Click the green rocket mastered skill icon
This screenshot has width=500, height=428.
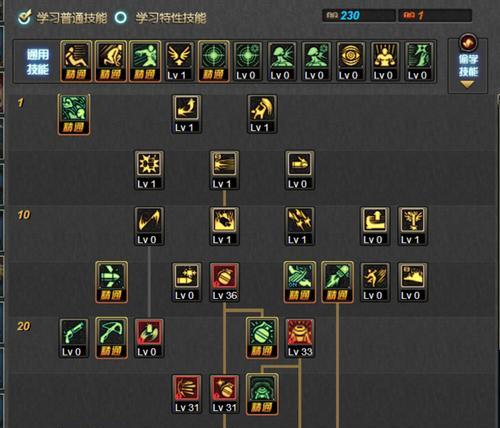point(337,282)
